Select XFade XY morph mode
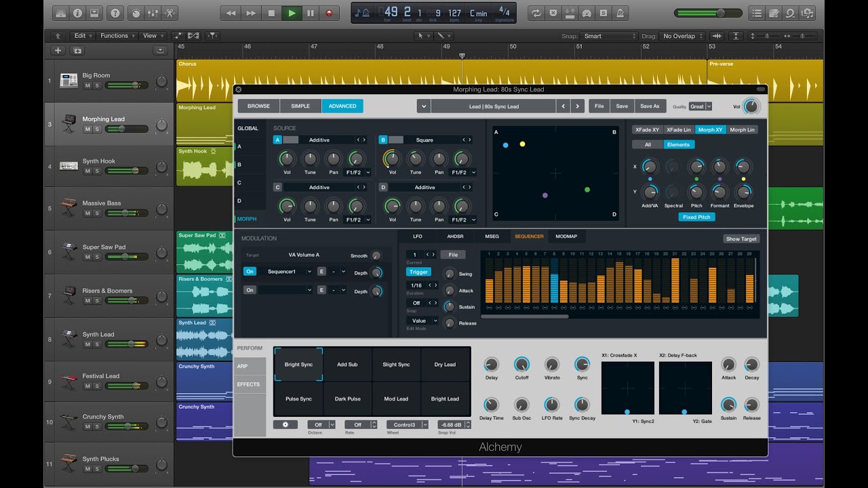Image resolution: width=868 pixels, height=488 pixels. click(x=646, y=129)
